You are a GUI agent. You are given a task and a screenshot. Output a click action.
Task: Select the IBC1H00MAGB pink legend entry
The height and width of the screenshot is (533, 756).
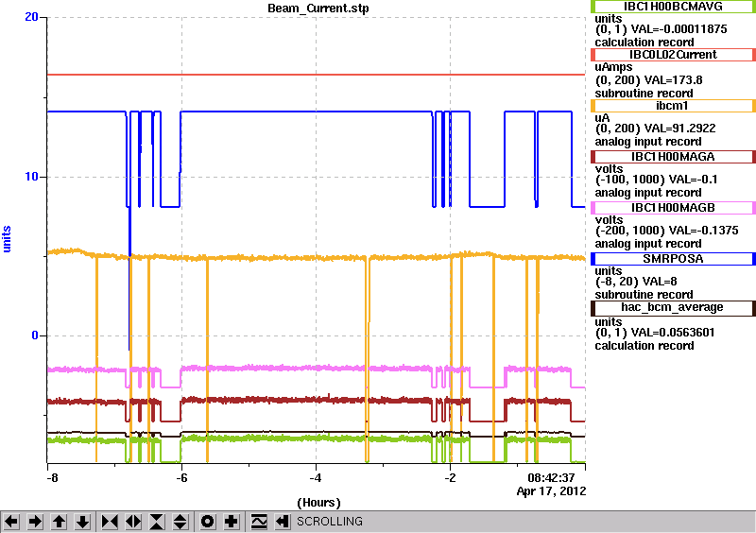673,208
